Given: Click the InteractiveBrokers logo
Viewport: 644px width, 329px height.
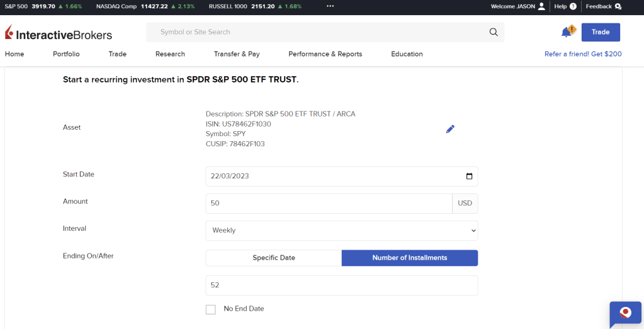Looking at the screenshot, I should point(59,33).
